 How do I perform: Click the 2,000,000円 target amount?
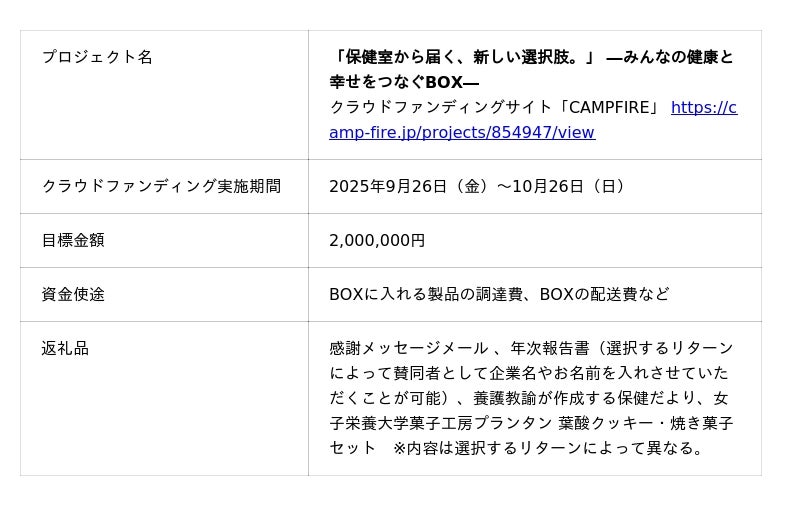(x=377, y=240)
